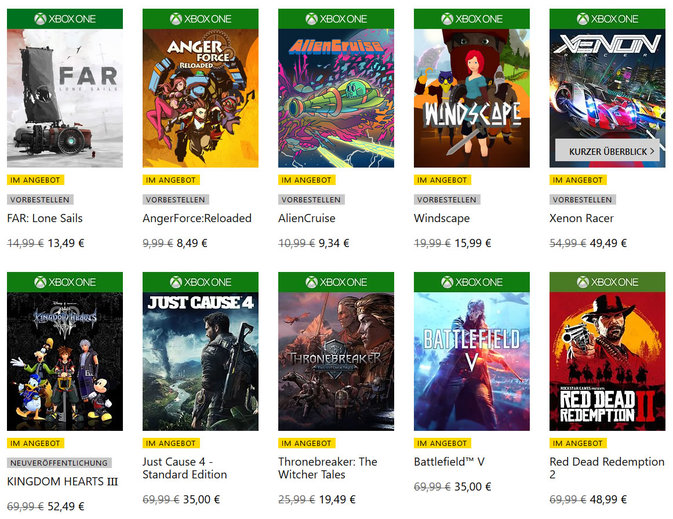
Task: Click the Im Angebot badge under AlienCruise
Action: click(307, 180)
